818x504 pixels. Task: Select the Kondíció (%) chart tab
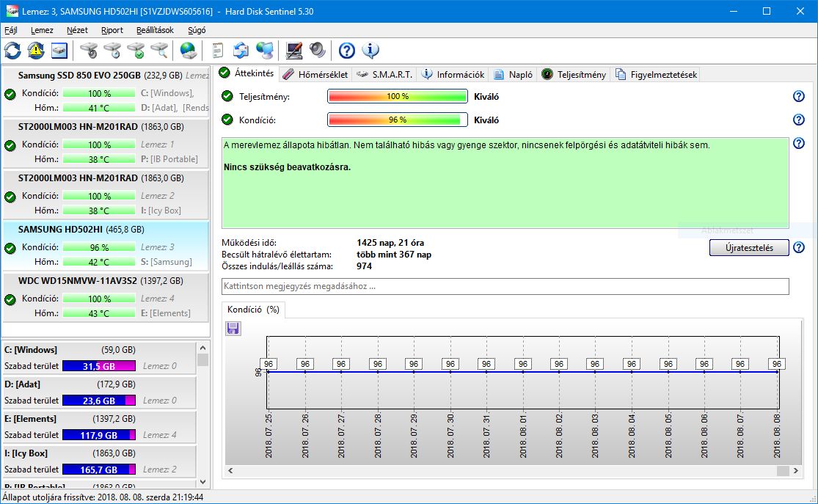254,310
